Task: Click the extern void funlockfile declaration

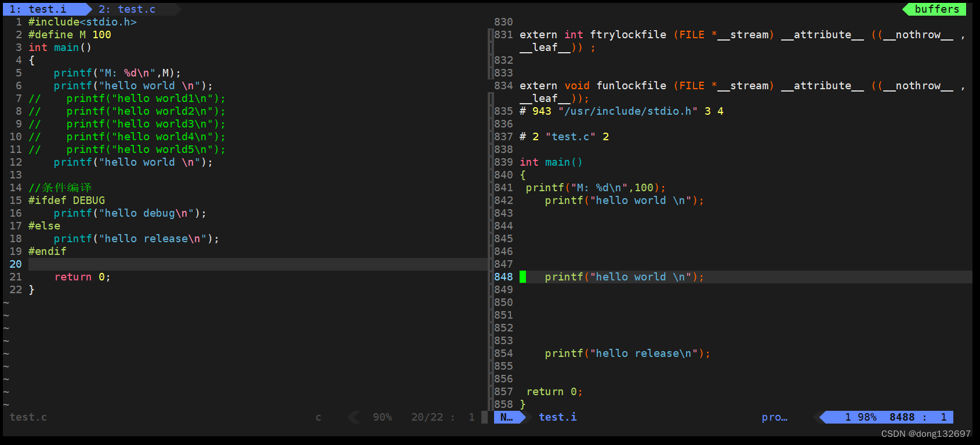Action: click(x=742, y=92)
